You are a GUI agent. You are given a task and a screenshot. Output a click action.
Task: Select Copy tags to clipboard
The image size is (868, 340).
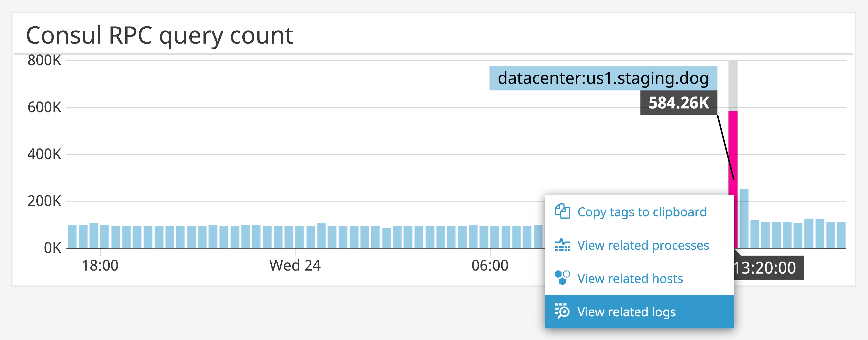click(642, 212)
